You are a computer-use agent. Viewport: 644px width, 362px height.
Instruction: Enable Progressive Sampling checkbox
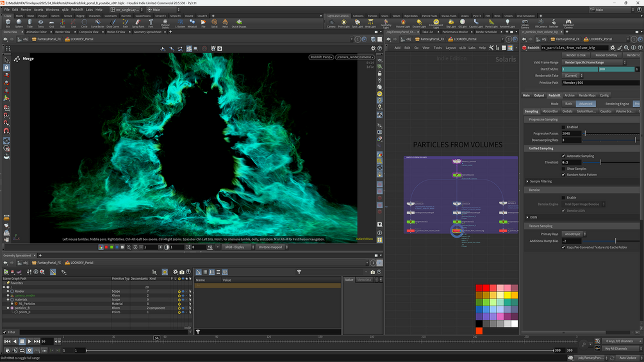563,127
